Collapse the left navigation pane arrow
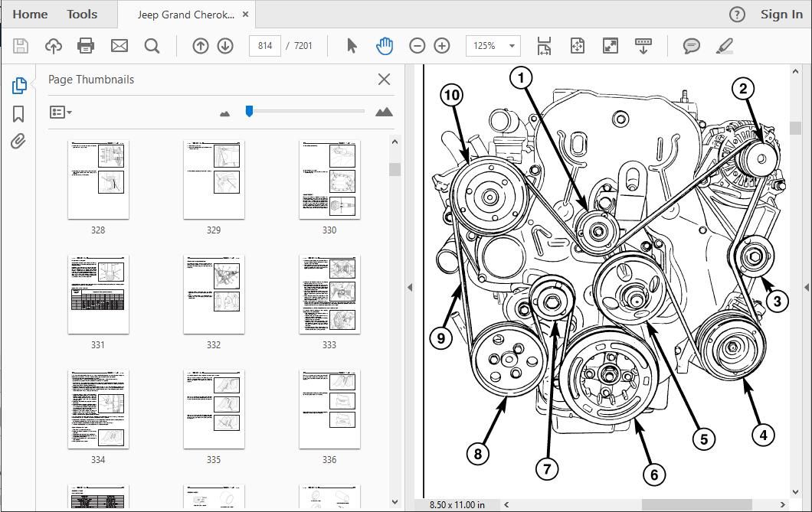 click(x=410, y=287)
